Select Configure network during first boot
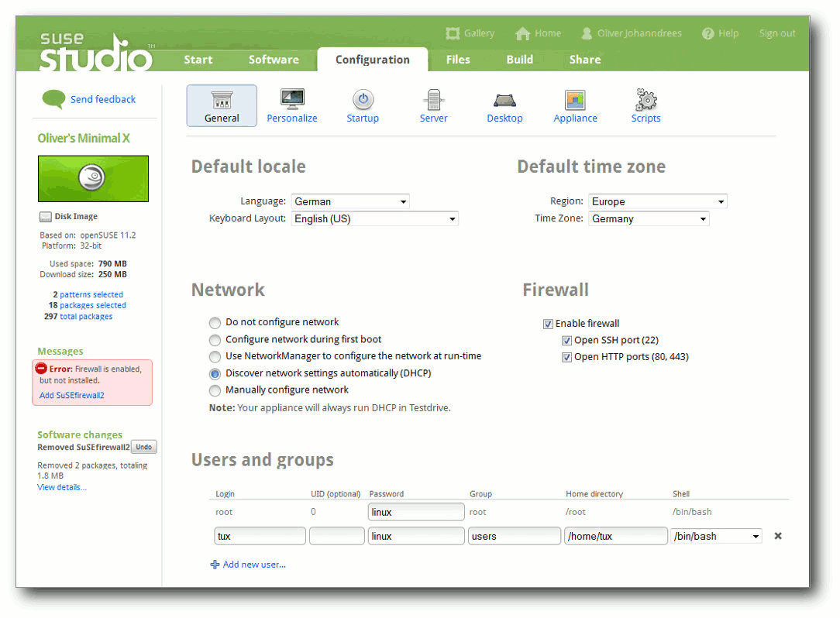 (215, 339)
